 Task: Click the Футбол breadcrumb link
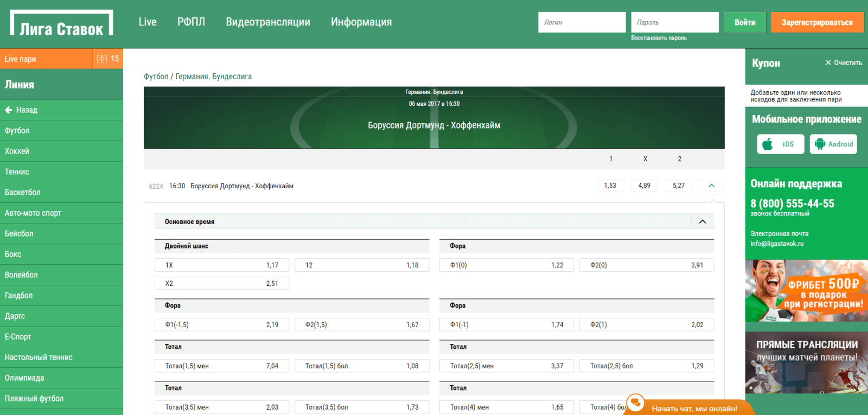156,76
